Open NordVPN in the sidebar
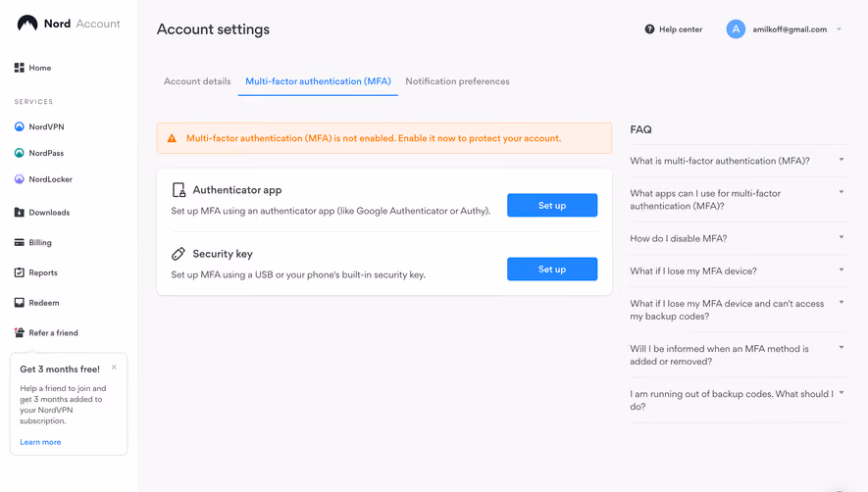 coord(46,126)
